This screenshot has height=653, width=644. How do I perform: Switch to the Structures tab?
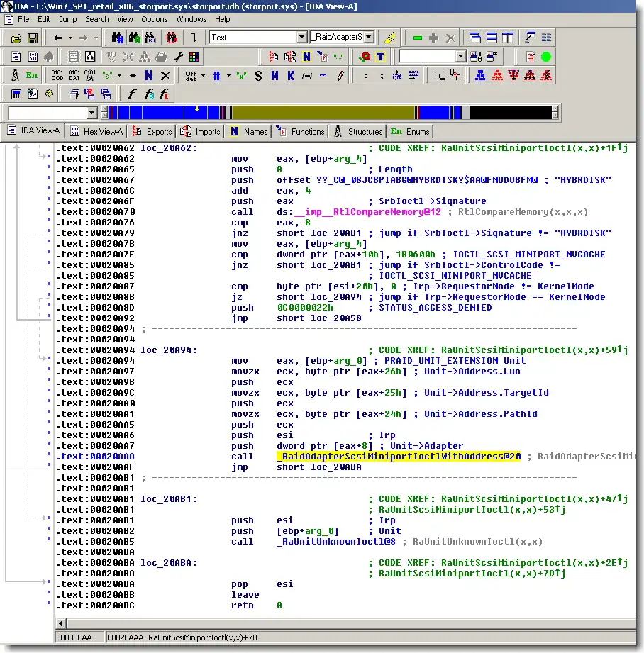coord(358,132)
